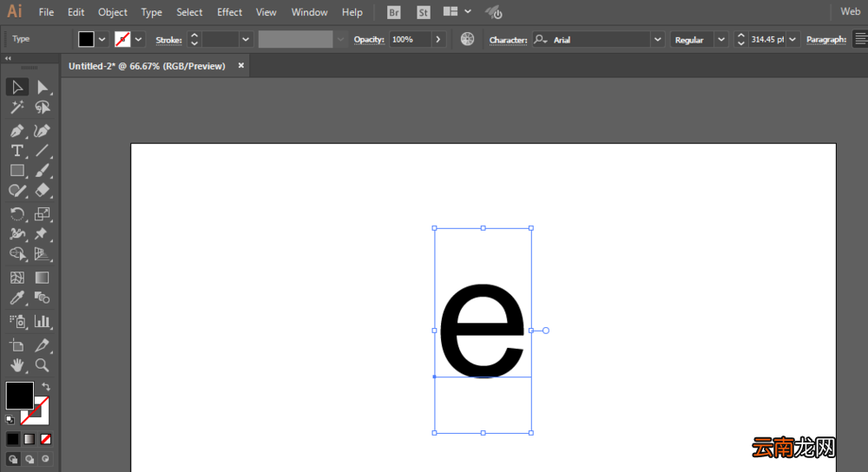The width and height of the screenshot is (868, 472).
Task: Select the Line Segment tool
Action: [42, 150]
